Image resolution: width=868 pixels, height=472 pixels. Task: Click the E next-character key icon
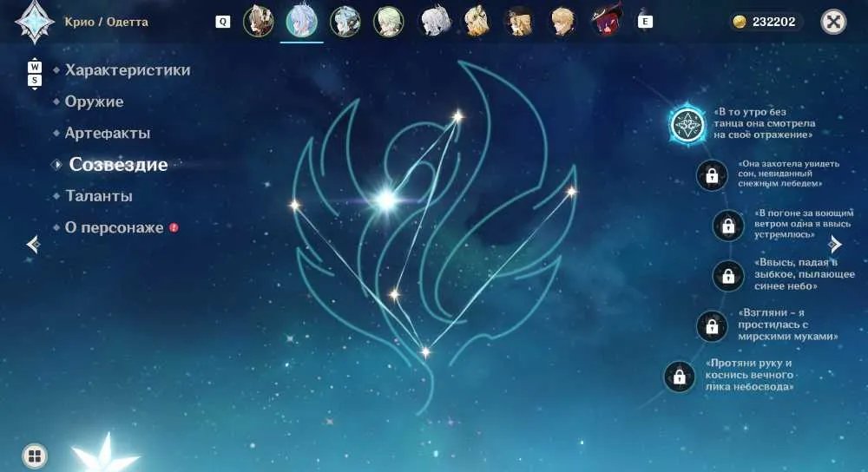(645, 22)
